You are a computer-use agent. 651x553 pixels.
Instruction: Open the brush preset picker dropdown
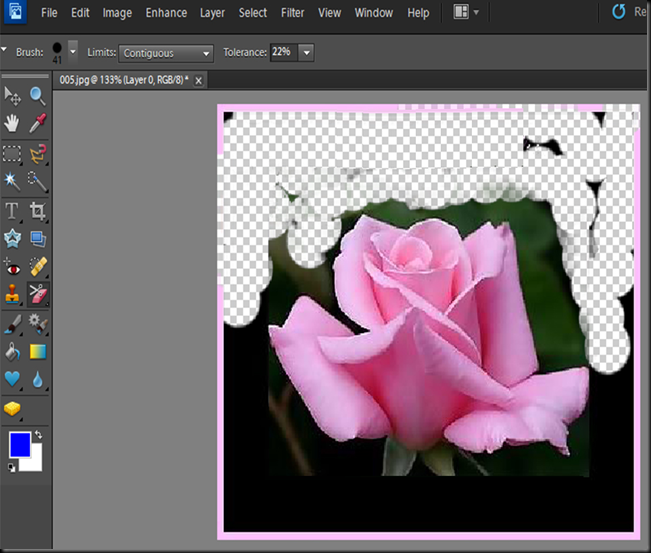(x=73, y=52)
